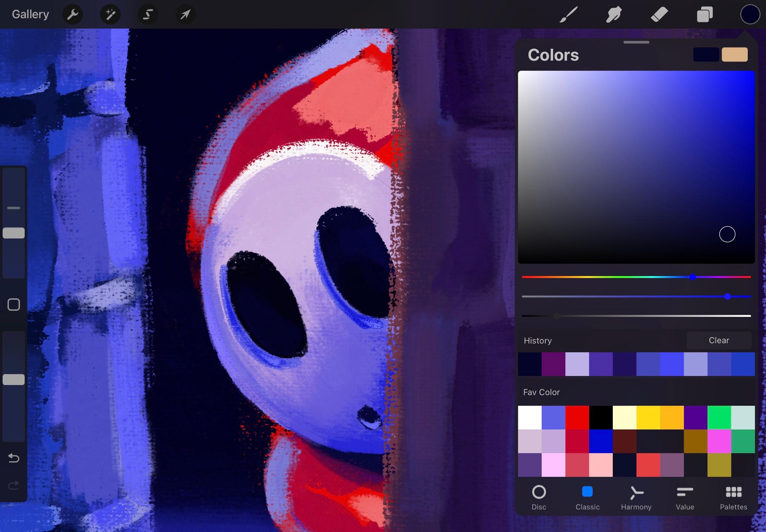Pick the brown-gold Fav Color swatch
The image size is (766, 532).
[696, 441]
